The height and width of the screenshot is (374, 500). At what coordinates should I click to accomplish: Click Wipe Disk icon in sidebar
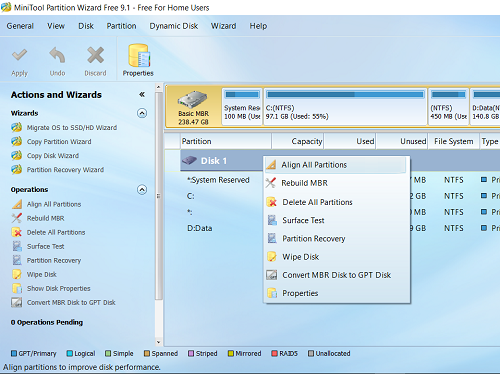[17, 274]
